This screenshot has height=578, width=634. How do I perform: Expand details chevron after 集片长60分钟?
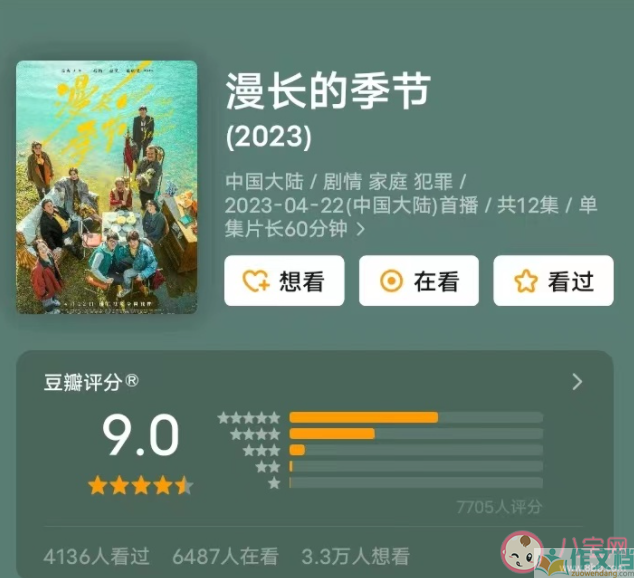[361, 230]
